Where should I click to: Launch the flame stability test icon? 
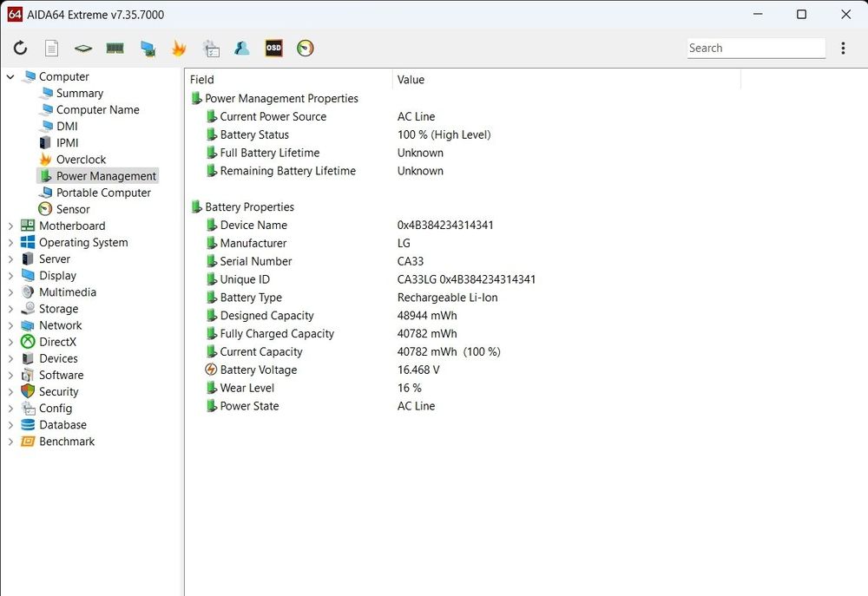tap(179, 48)
